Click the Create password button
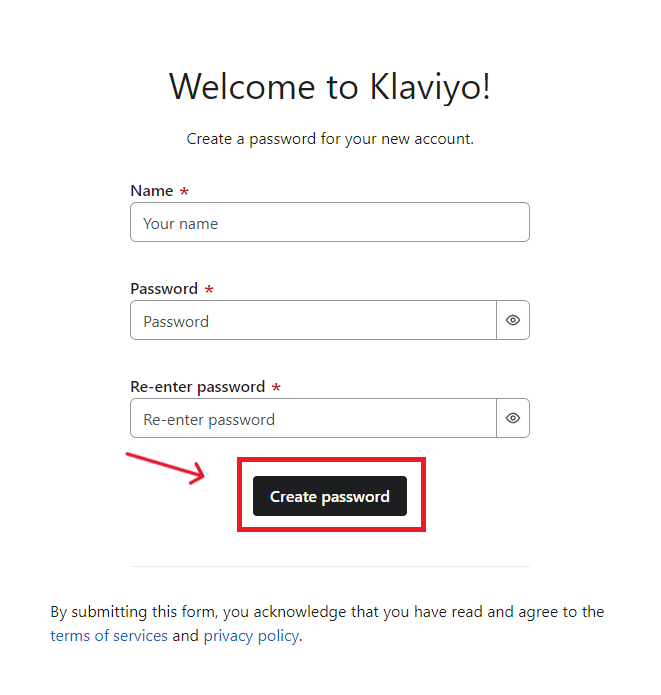 point(330,496)
